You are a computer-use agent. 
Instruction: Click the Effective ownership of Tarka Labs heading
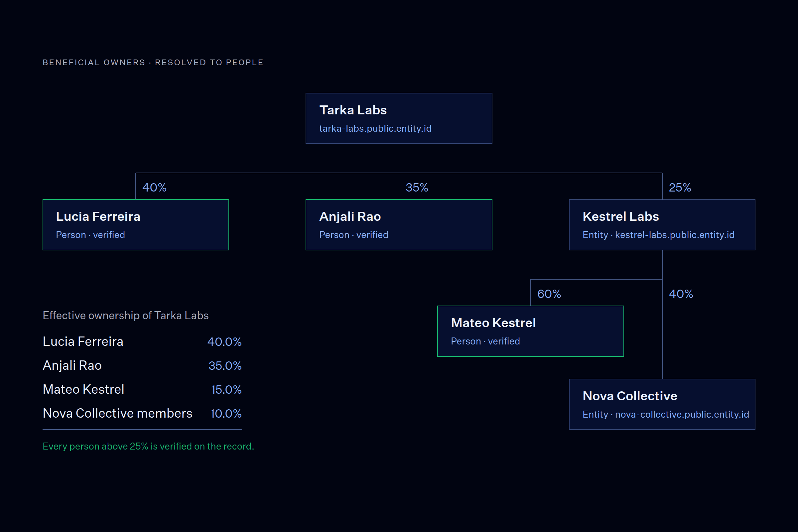pos(126,316)
